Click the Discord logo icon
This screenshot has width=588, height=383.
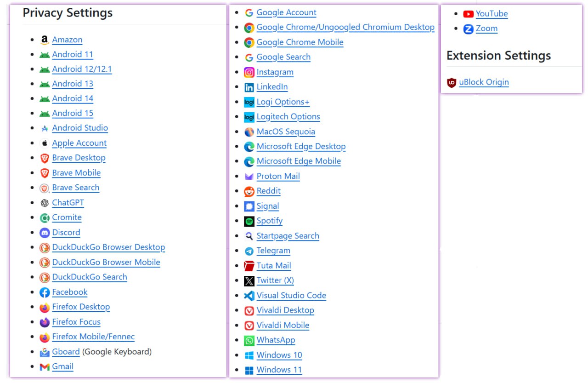[45, 233]
